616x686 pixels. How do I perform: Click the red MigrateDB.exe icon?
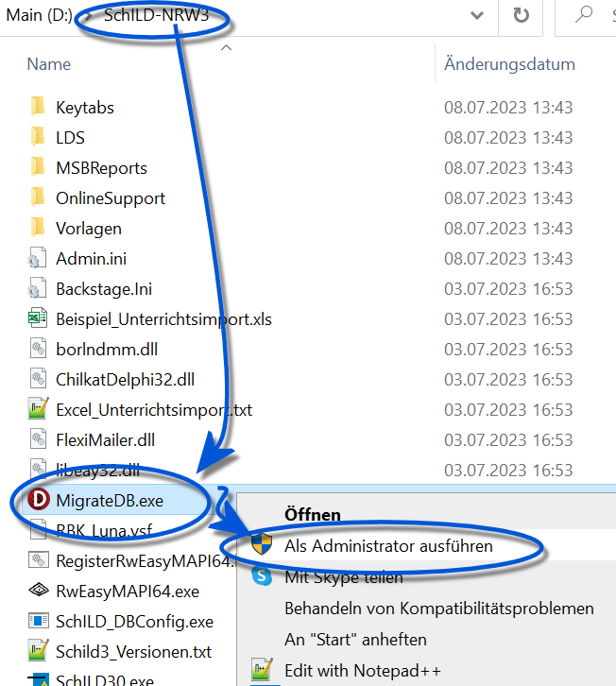(x=39, y=499)
